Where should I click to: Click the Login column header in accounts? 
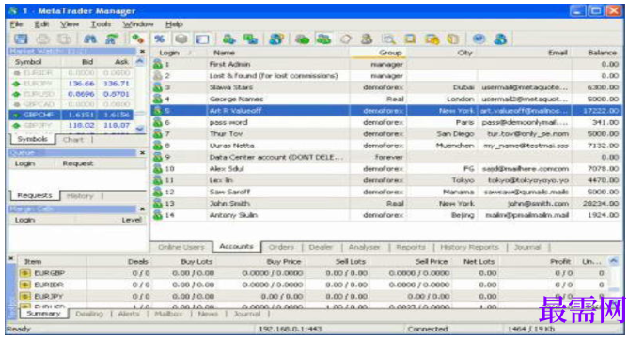click(179, 53)
